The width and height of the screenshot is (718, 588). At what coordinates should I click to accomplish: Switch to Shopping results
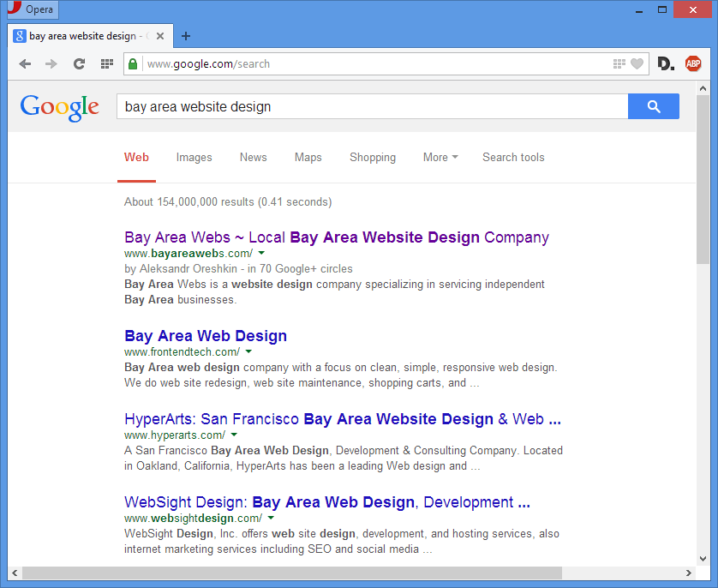click(x=373, y=157)
